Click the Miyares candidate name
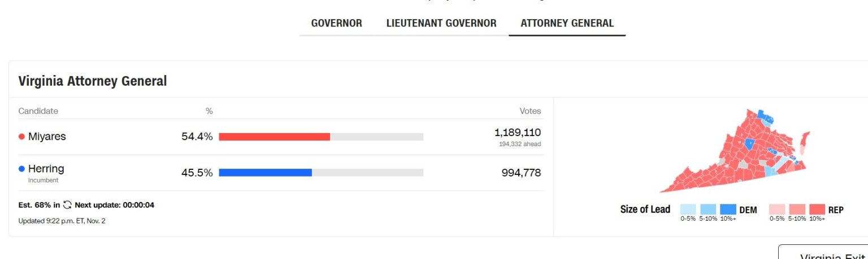This screenshot has height=259, width=868. (x=47, y=137)
